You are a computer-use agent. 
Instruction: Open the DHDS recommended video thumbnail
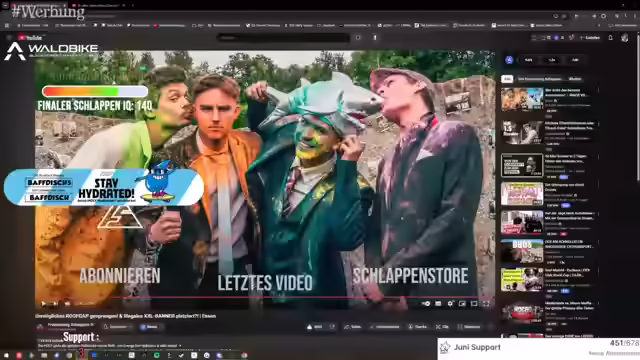tap(522, 251)
